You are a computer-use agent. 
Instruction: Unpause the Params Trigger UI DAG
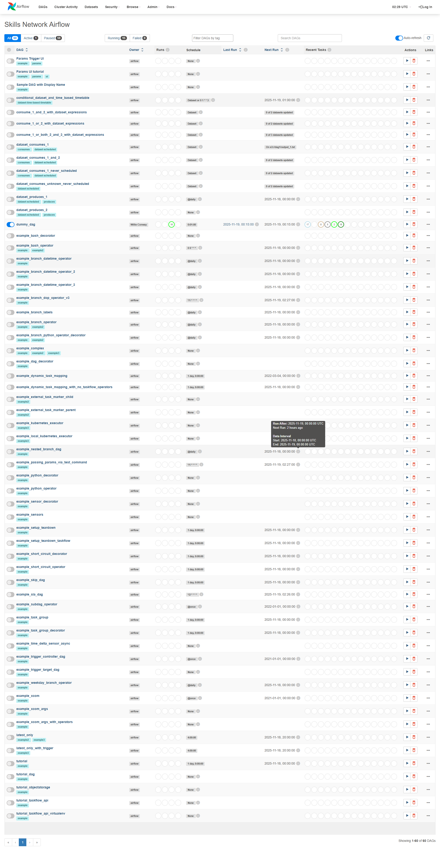point(11,61)
